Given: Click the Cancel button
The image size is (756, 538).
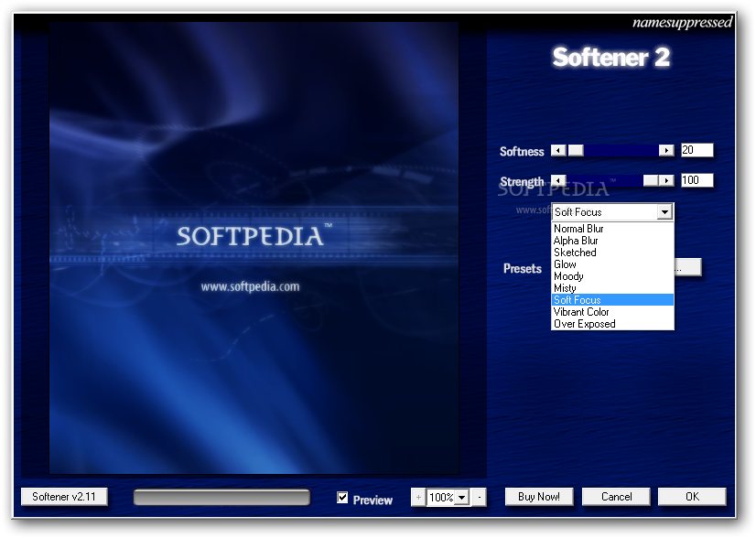Looking at the screenshot, I should coord(616,497).
